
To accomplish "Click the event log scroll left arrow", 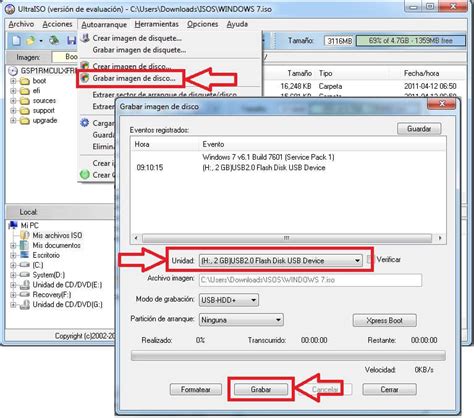I will pos(136,238).
